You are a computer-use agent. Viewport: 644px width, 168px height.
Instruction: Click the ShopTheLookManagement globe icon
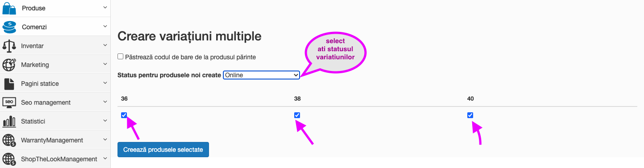[x=9, y=159]
